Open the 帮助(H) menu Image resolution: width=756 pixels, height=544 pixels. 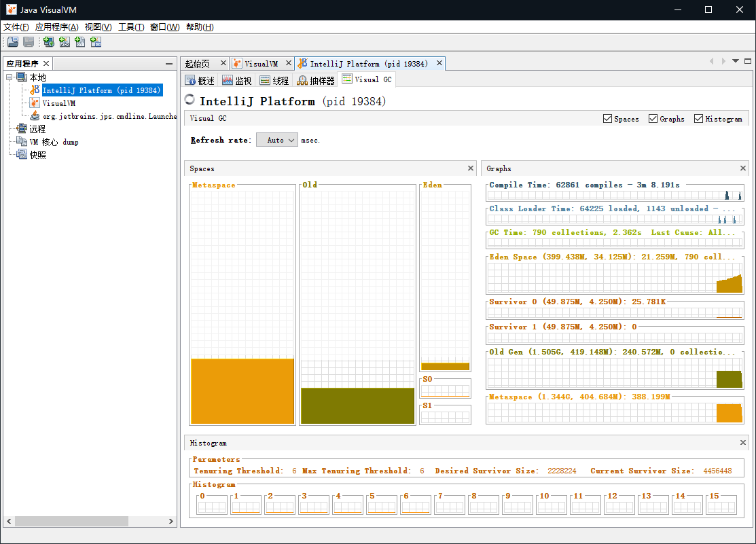tap(200, 27)
